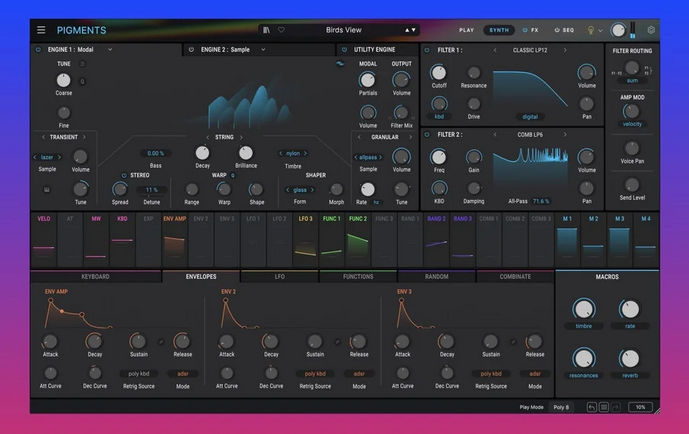Expand Engine 1 Modal type dropdown

110,50
